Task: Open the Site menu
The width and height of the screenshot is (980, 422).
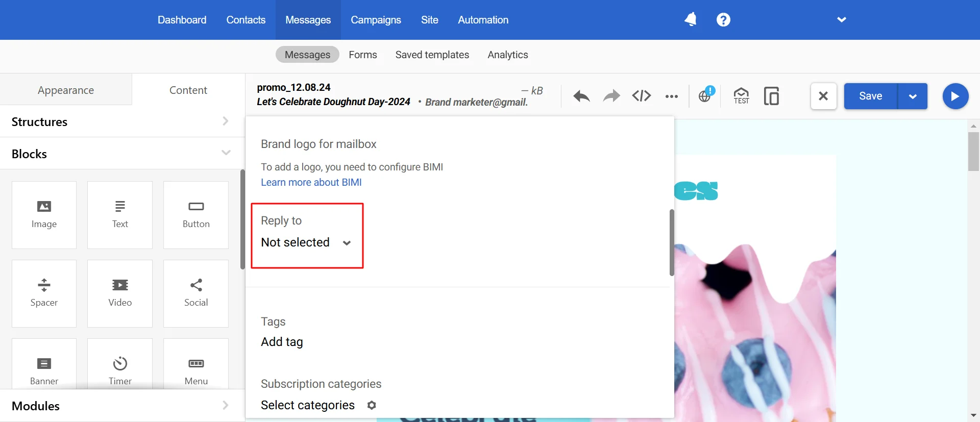Action: tap(429, 20)
